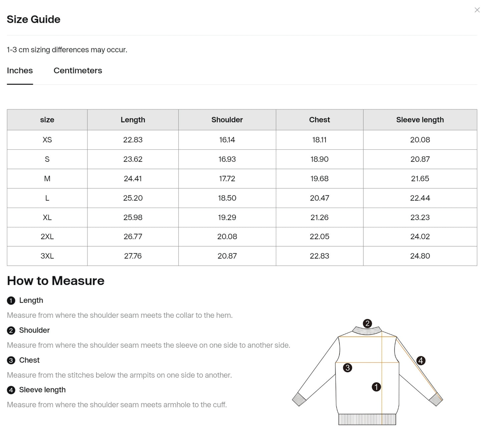Select the XS size row
This screenshot has height=448, width=482.
47,140
